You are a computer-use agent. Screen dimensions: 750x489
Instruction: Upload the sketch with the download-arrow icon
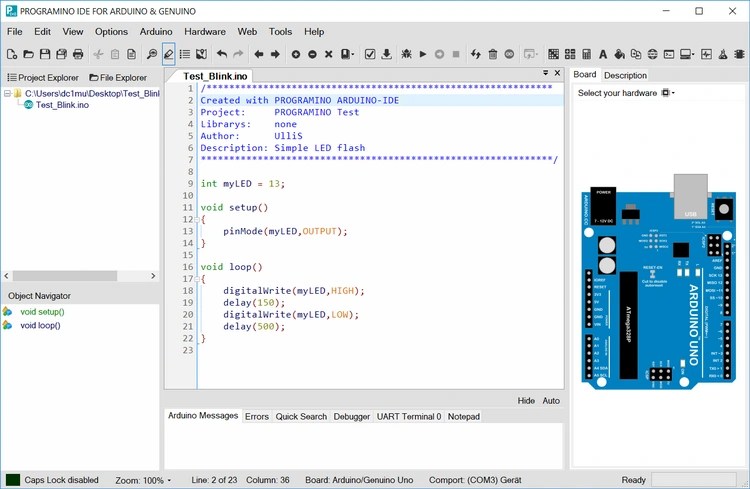point(386,54)
